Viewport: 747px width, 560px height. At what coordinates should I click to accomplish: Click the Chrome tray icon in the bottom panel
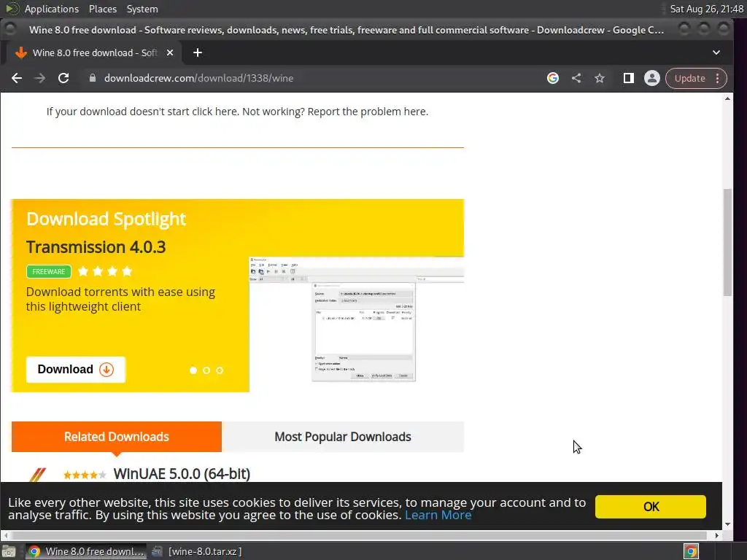point(691,551)
